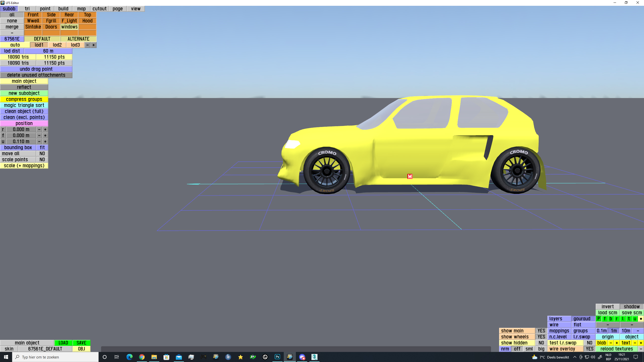
Task: Toggle show wheels YES setting
Action: coord(541,337)
